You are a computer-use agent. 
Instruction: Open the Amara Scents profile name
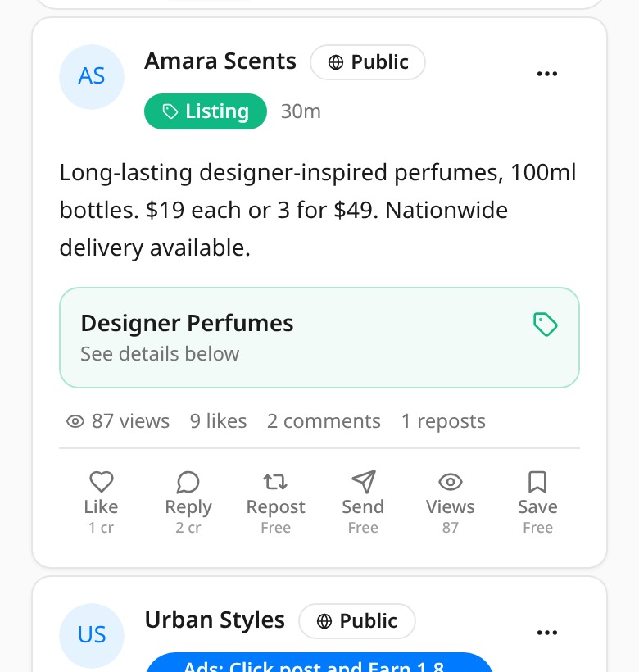[220, 61]
